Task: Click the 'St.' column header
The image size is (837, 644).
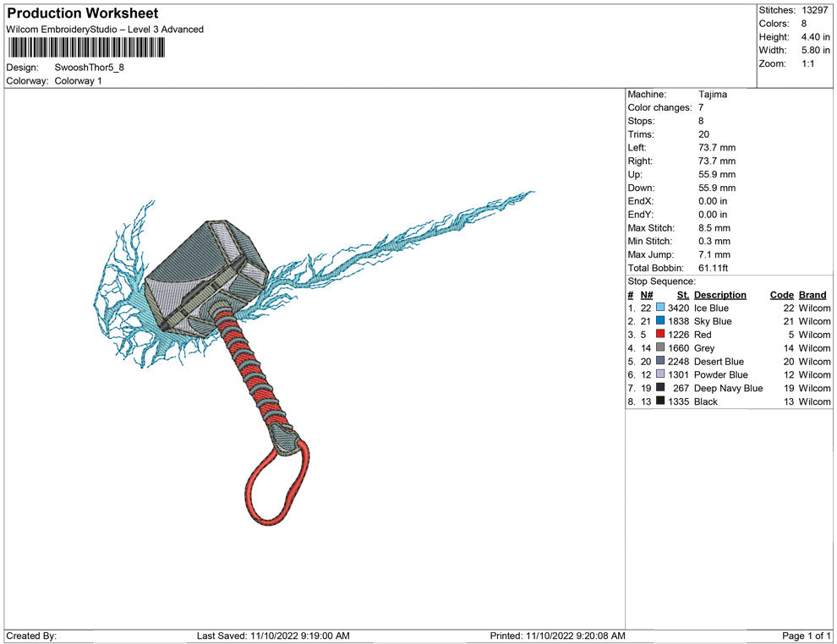Action: [x=683, y=295]
